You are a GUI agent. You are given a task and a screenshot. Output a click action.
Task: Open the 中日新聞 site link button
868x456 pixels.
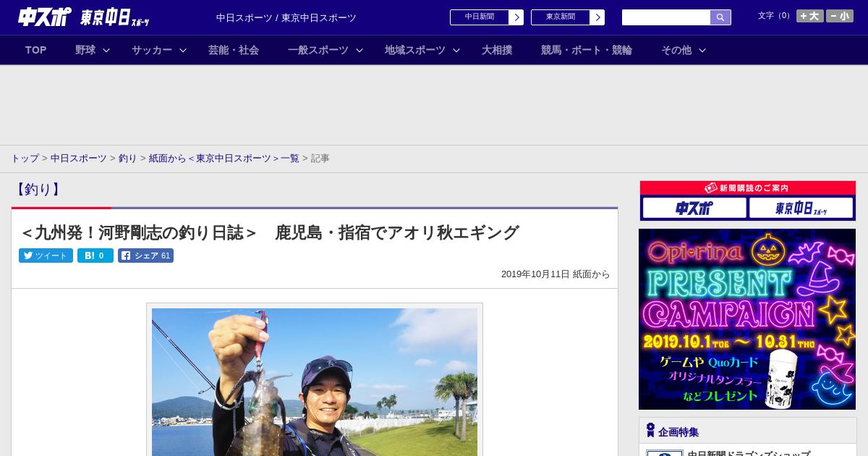480,17
